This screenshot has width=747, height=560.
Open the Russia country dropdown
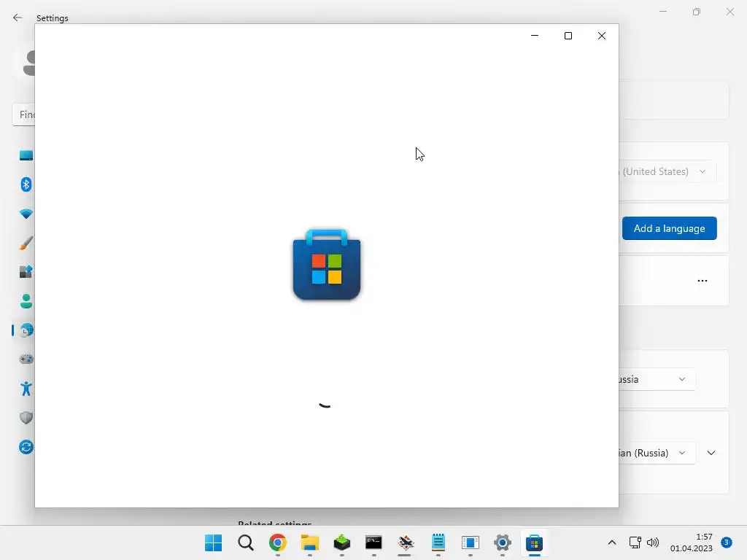point(657,379)
